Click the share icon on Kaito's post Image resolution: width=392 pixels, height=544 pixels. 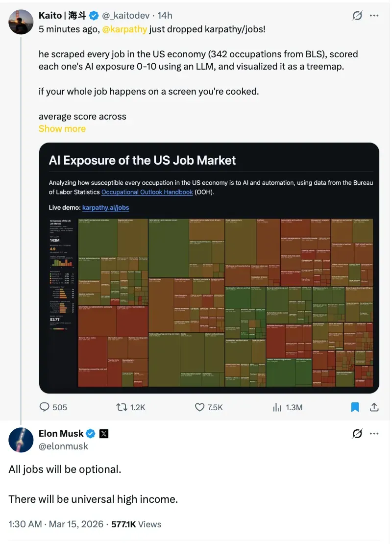point(373,407)
